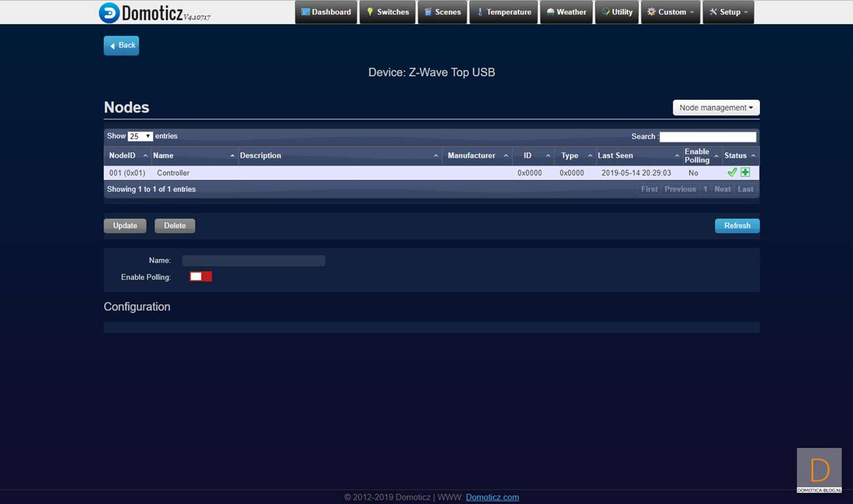Open the Temperature page
The width and height of the screenshot is (853, 504).
pos(503,12)
